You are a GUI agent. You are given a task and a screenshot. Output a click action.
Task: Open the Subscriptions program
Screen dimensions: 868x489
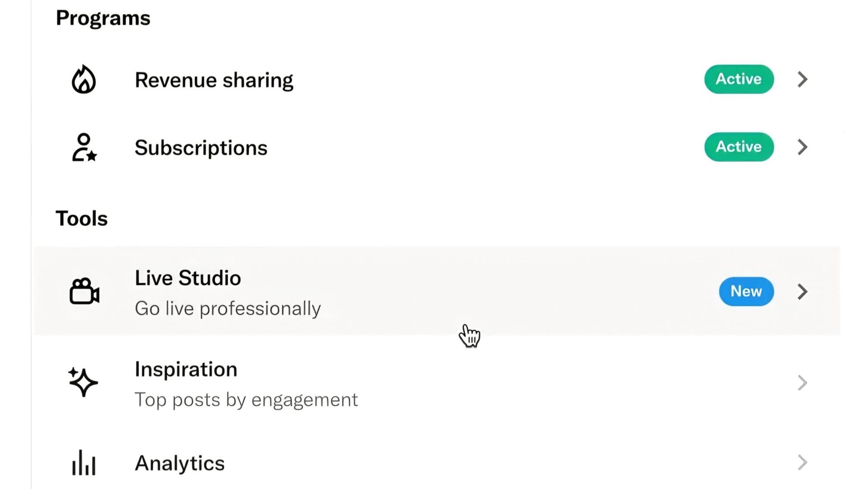pos(436,147)
